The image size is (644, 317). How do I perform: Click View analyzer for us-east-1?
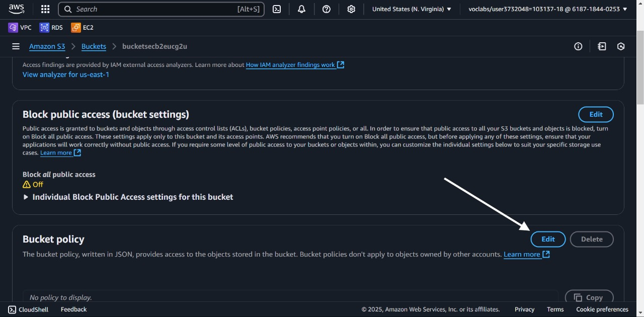[66, 74]
